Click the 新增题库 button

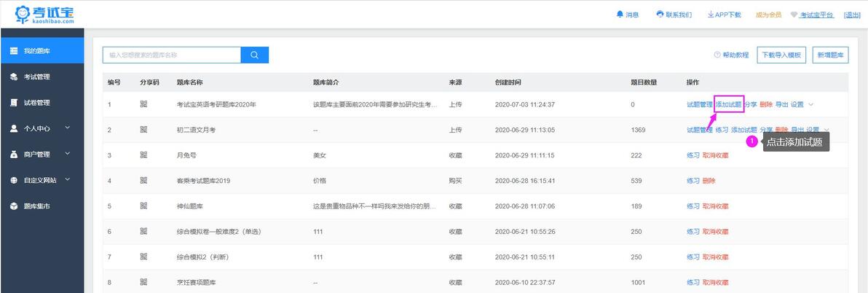click(830, 55)
